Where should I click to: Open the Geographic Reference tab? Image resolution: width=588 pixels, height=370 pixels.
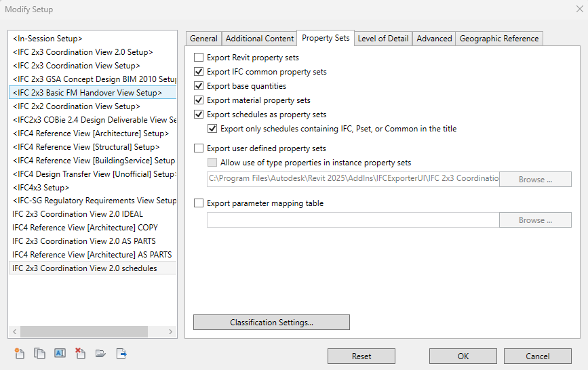[499, 39]
